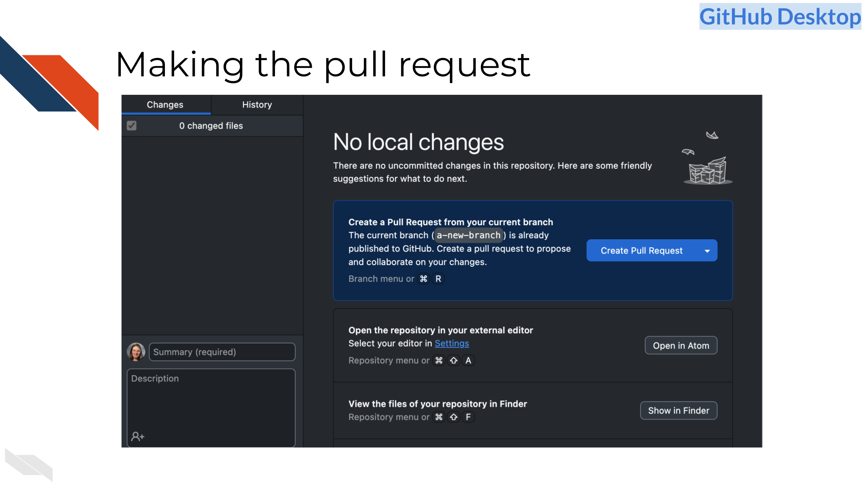The height and width of the screenshot is (482, 868).
Task: Click the 'Branch menu or' hint text
Action: pos(381,279)
